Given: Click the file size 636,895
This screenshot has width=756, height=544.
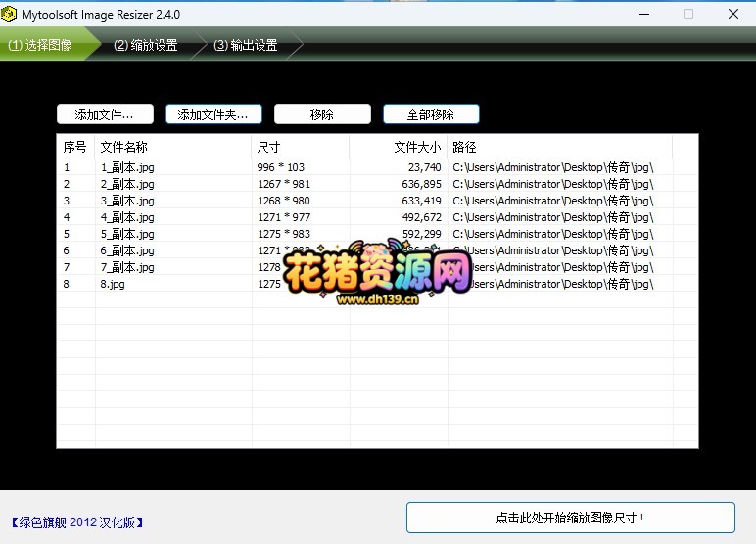Looking at the screenshot, I should 421,184.
